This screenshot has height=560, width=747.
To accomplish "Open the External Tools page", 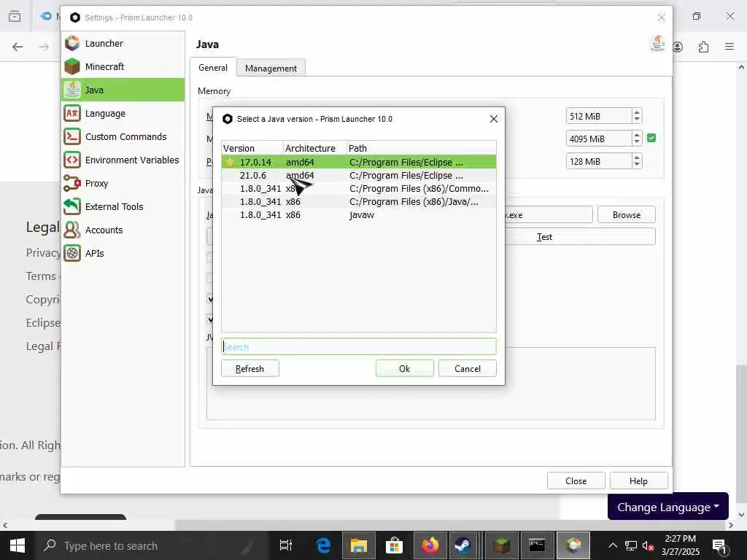I will pos(123,206).
